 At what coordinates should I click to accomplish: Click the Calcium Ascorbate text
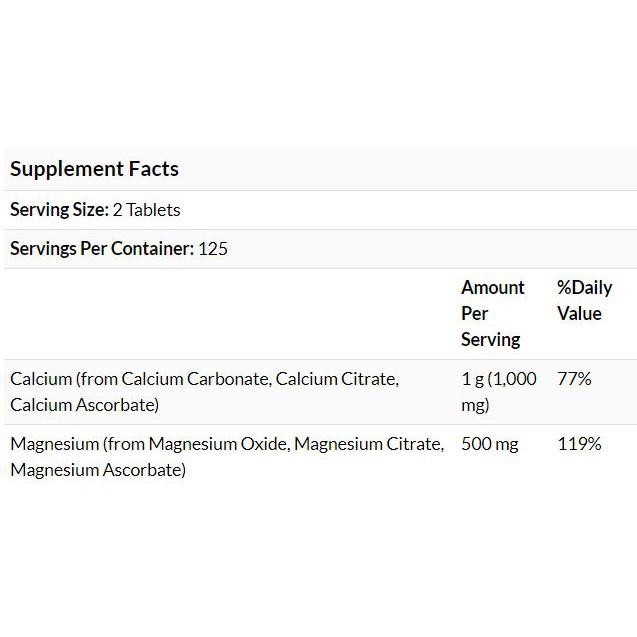click(83, 405)
